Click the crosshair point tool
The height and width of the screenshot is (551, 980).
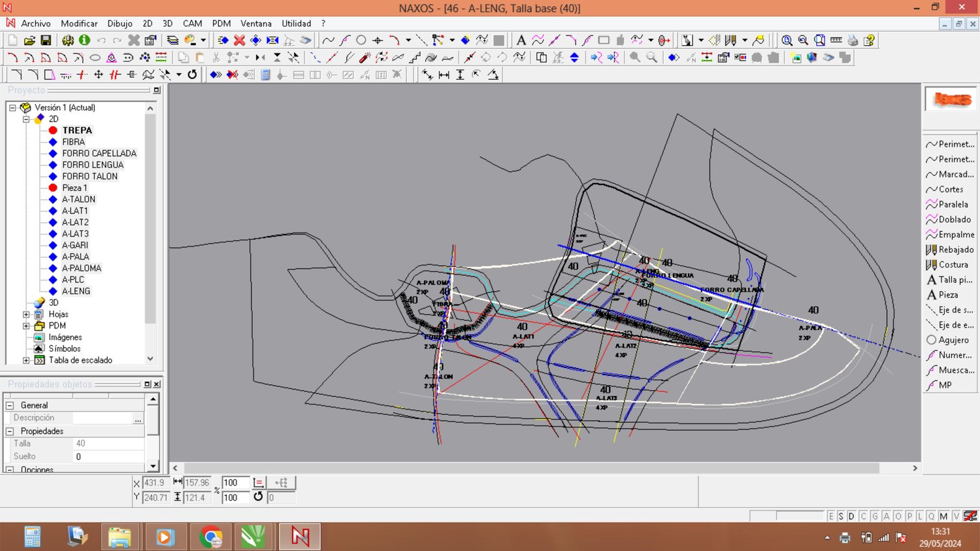378,41
